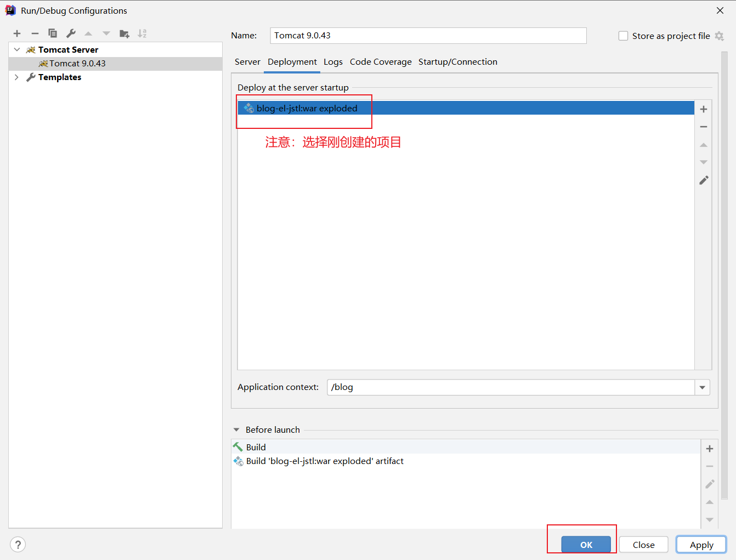Move configuration up arrow in left toolbar

[x=88, y=33]
